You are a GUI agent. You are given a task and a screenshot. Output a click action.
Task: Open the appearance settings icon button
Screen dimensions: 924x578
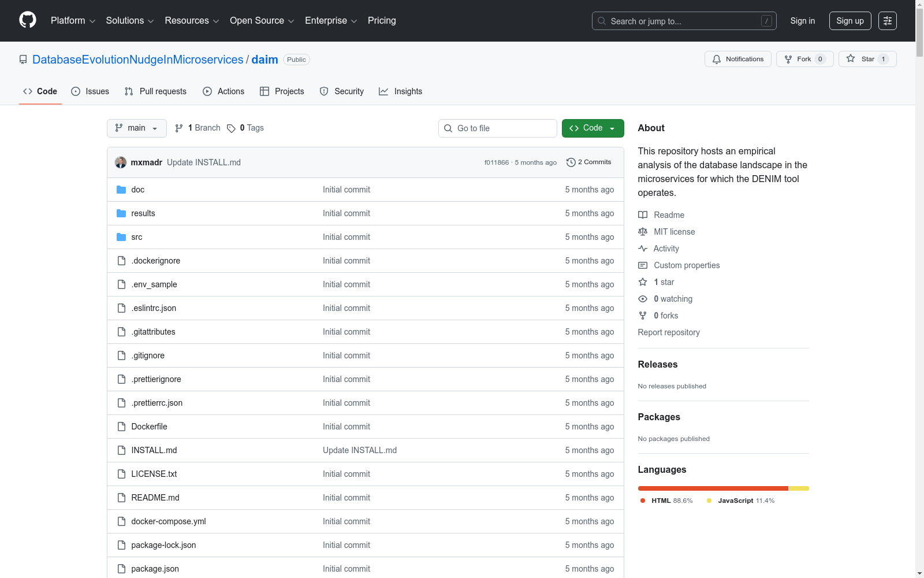tap(888, 21)
